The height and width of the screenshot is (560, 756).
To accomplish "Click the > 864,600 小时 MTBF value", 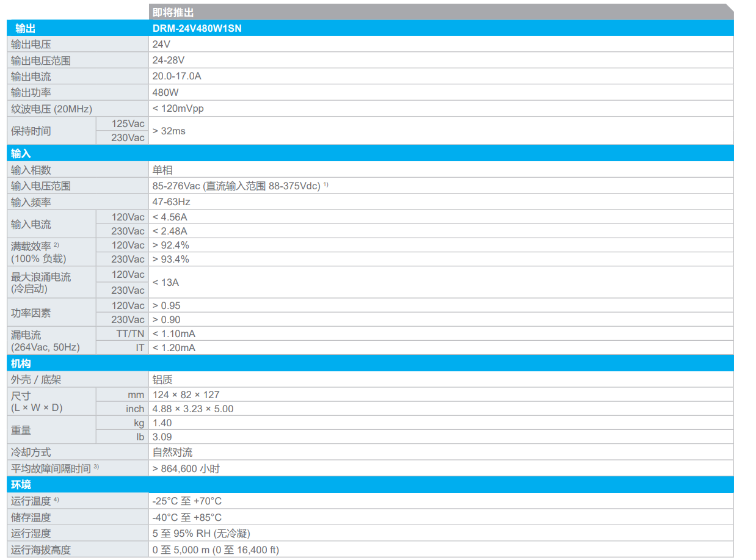I will (x=186, y=469).
